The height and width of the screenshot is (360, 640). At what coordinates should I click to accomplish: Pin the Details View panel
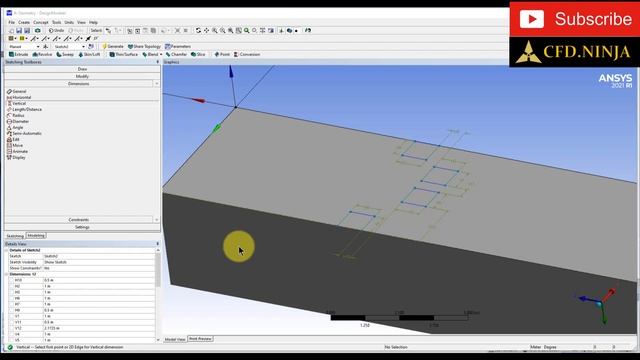point(158,244)
